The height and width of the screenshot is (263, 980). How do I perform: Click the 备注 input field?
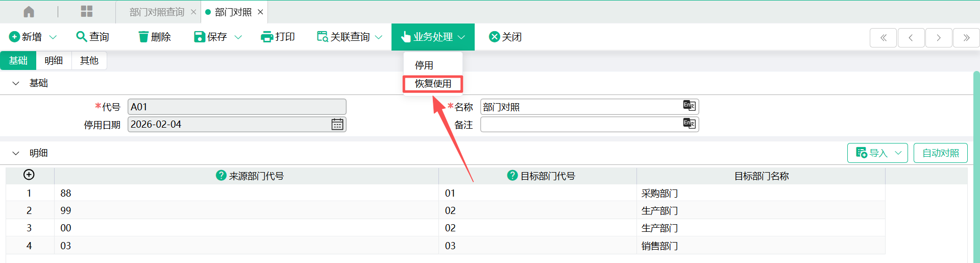(581, 125)
